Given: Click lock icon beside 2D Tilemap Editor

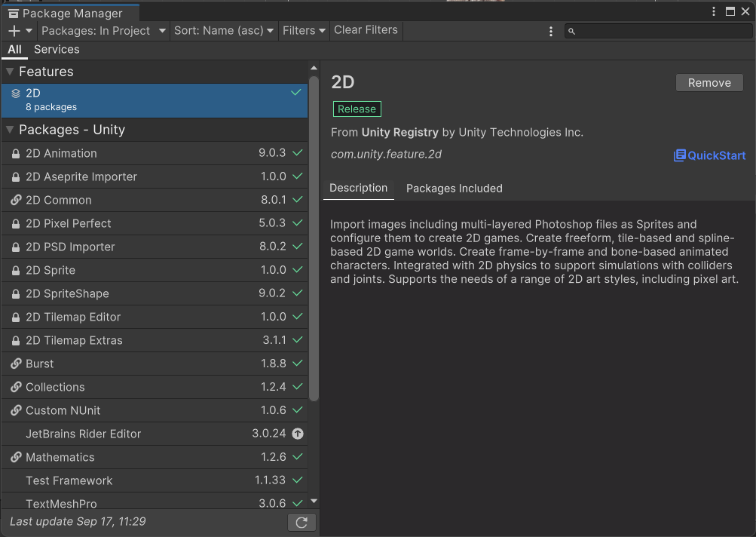Looking at the screenshot, I should tap(16, 318).
